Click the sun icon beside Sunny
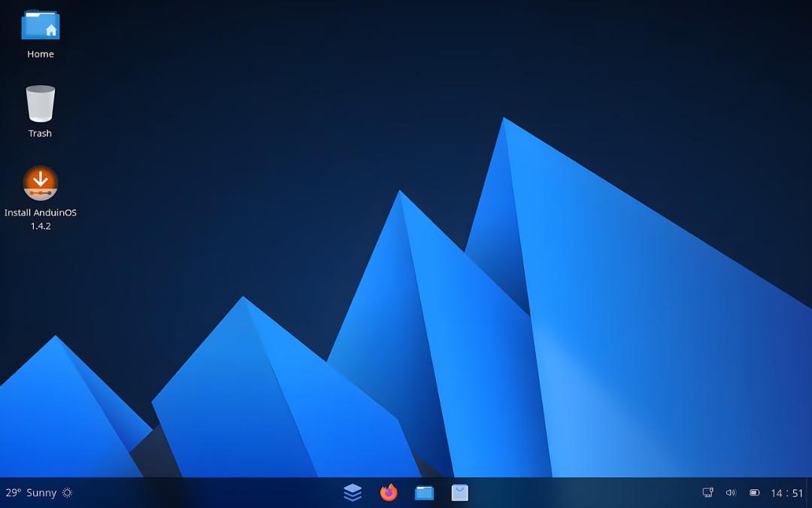The width and height of the screenshot is (812, 508). (68, 492)
